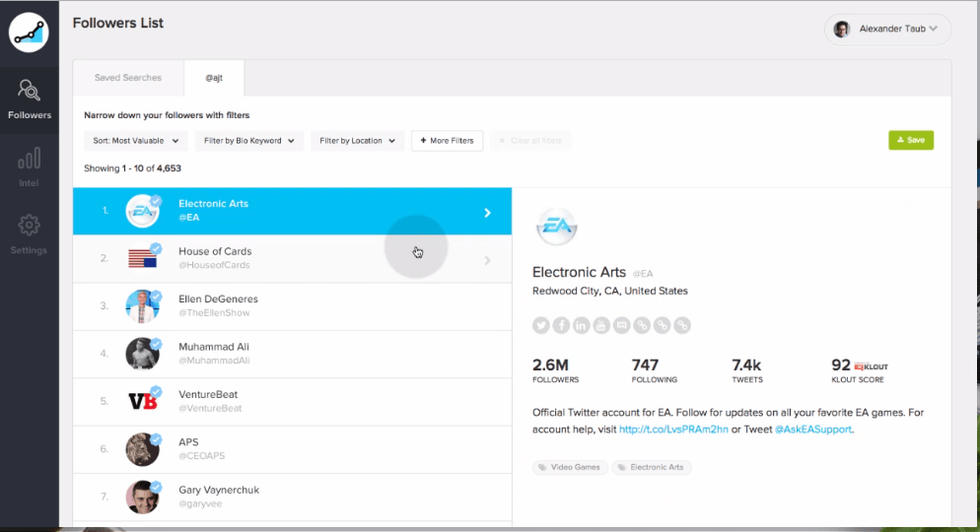The image size is (980, 532).
Task: Click Gary Vaynerchuk avatar
Action: click(x=143, y=497)
